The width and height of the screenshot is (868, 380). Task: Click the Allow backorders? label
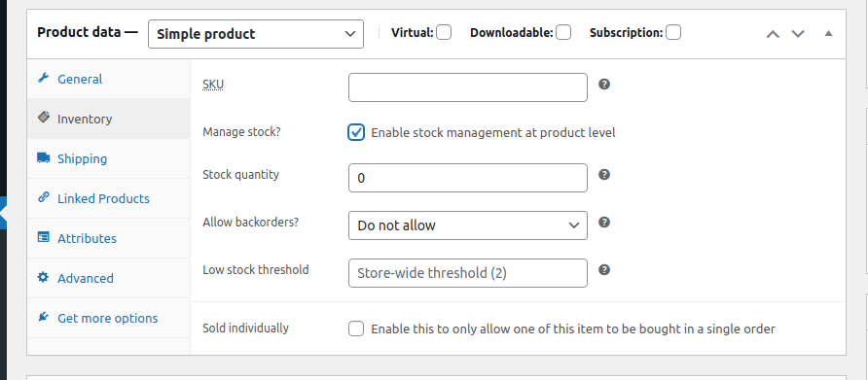(x=251, y=222)
